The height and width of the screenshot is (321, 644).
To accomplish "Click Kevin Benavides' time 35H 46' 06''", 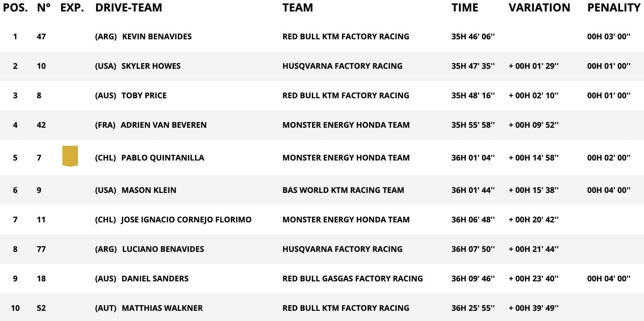I will (473, 36).
